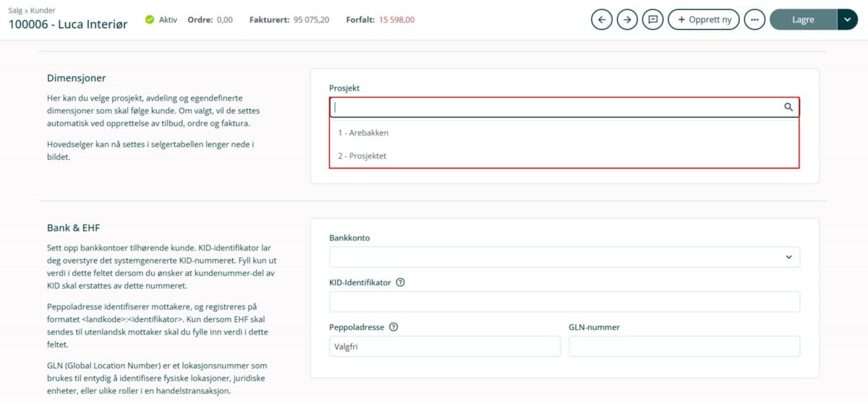Open the comments speech bubble icon

click(652, 20)
